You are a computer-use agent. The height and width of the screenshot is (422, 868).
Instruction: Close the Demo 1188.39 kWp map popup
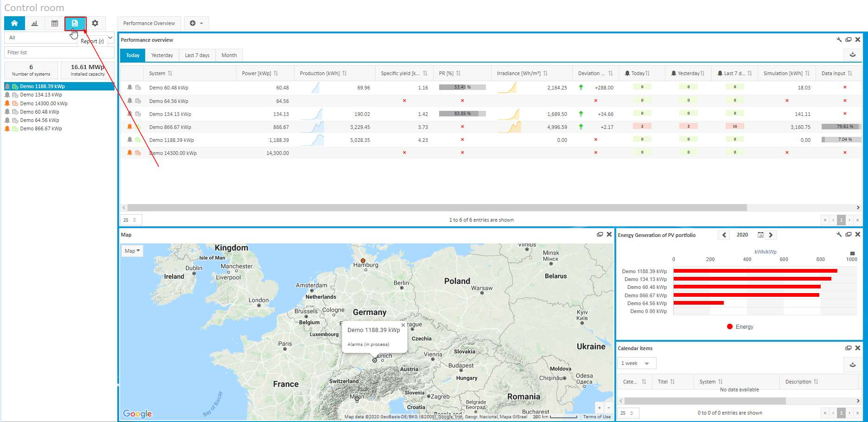(x=403, y=325)
